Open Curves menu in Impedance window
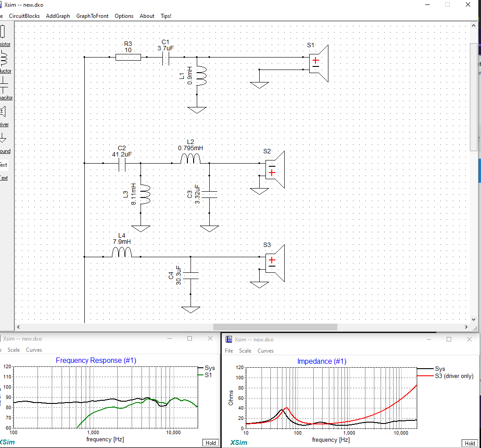Screen dimensions: 481x448 [x=265, y=350]
